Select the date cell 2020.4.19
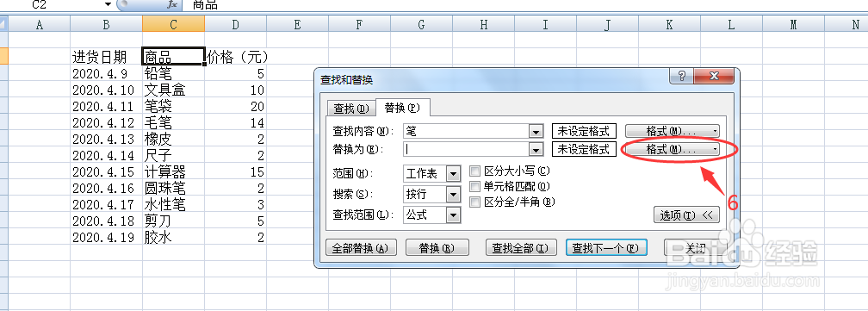The width and height of the screenshot is (868, 311). point(106,238)
